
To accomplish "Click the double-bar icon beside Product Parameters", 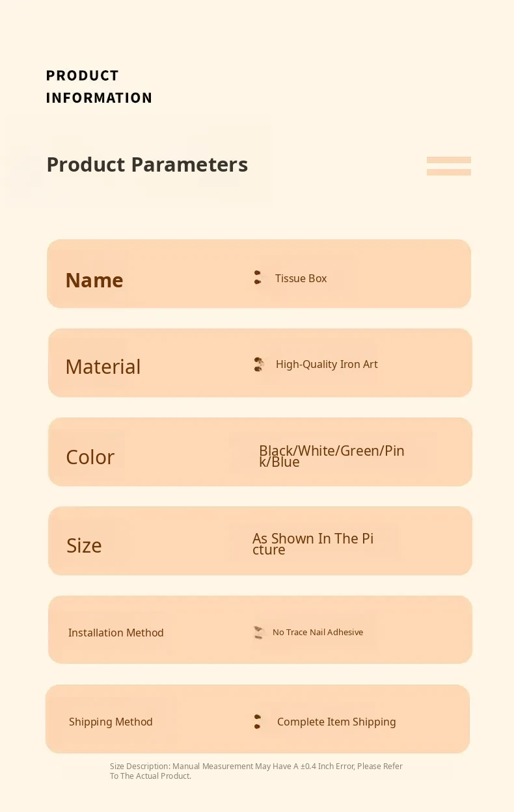I will [x=448, y=166].
